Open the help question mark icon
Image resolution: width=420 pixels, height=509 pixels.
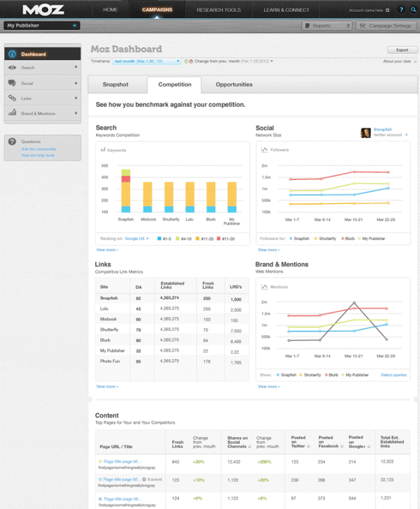point(401,10)
